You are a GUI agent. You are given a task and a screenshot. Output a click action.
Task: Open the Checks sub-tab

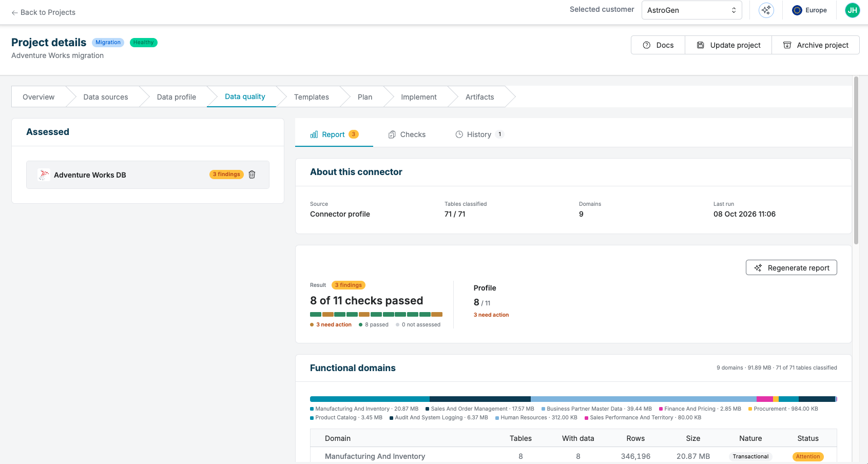click(407, 134)
